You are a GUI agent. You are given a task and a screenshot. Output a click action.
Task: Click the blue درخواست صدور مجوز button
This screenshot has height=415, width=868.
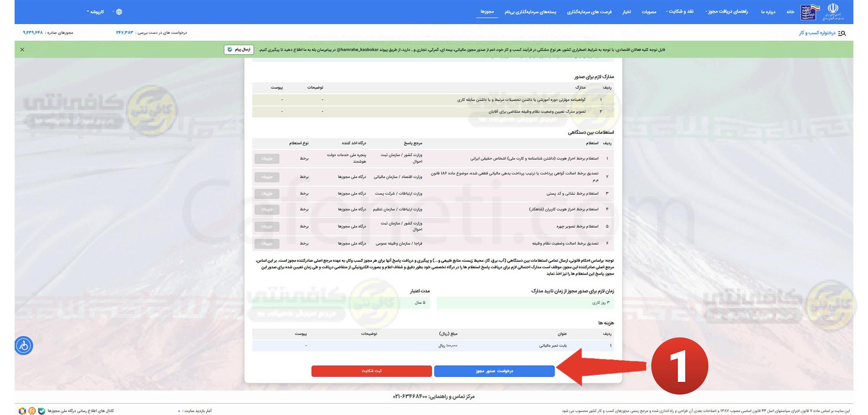(494, 370)
